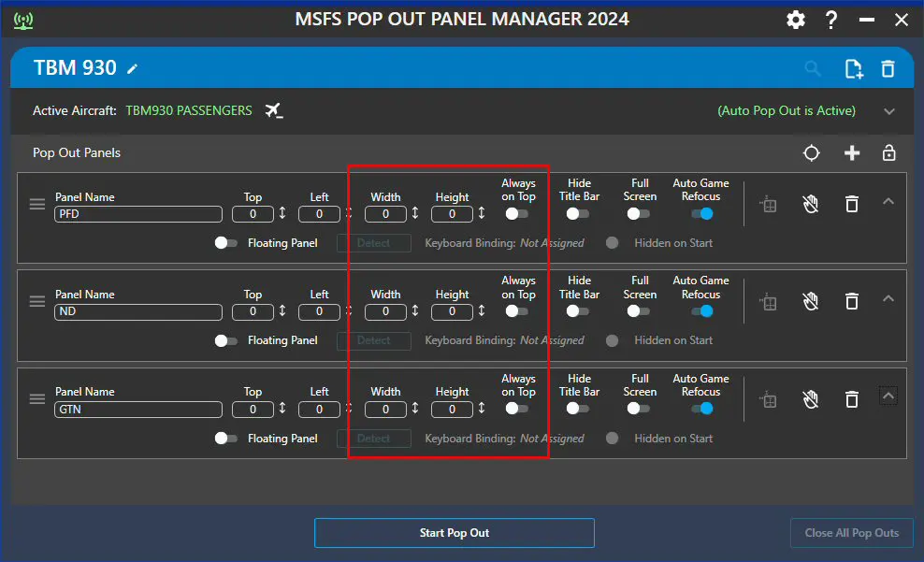Screen dimensions: 924x562
Task: Collapse the GTN panel details
Action: click(x=888, y=396)
